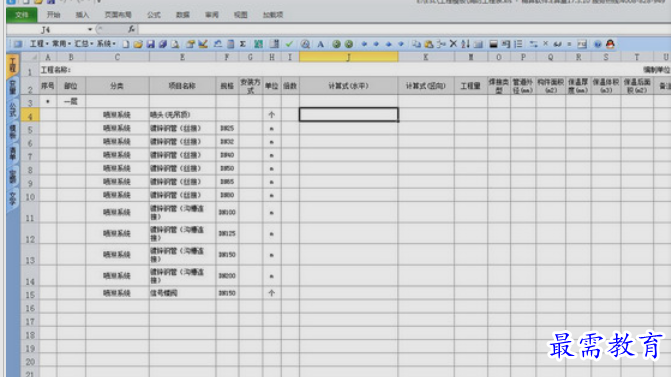Click the fx insert function icon

point(131,29)
